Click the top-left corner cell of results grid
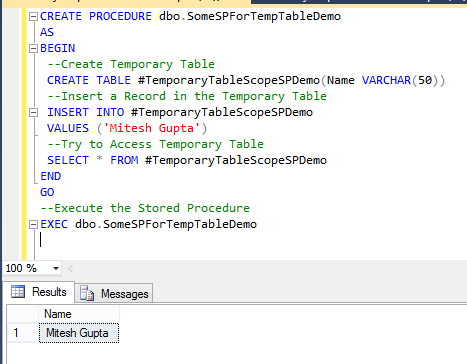Image resolution: width=467 pixels, height=364 pixels. pos(23,314)
